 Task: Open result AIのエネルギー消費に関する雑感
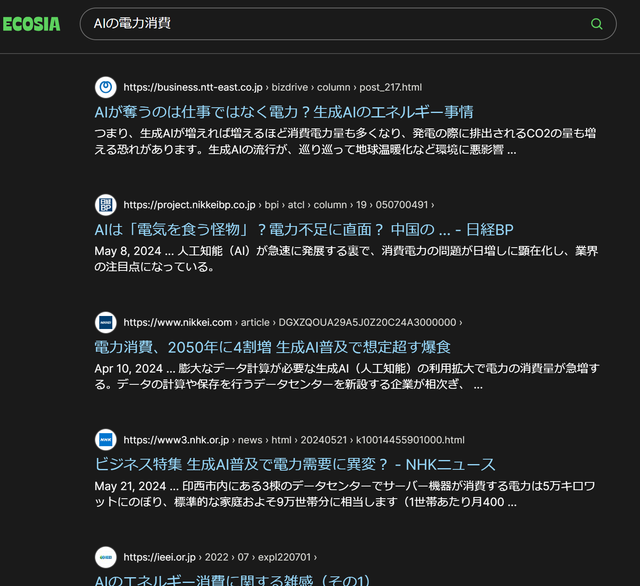233,580
